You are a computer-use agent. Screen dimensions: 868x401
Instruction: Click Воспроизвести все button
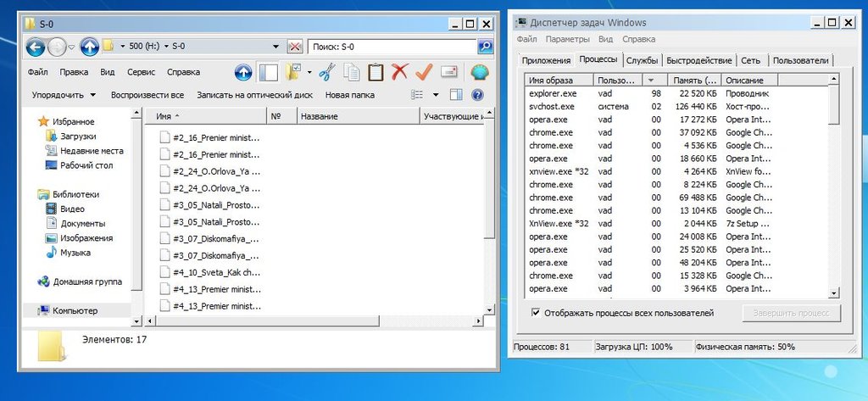[147, 95]
